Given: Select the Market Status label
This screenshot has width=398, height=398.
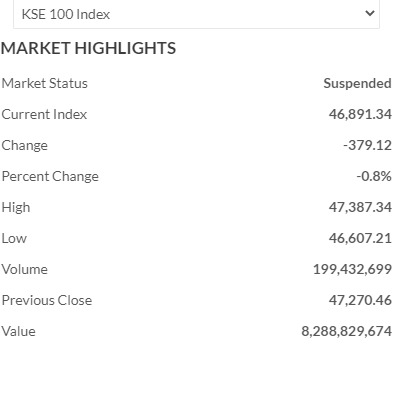Looking at the screenshot, I should point(44,83).
